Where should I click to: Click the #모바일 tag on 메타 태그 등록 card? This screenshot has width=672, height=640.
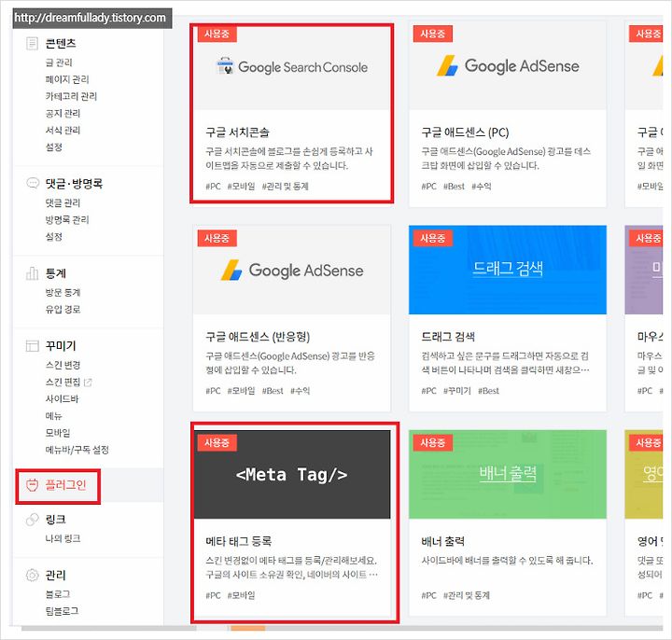(x=242, y=595)
